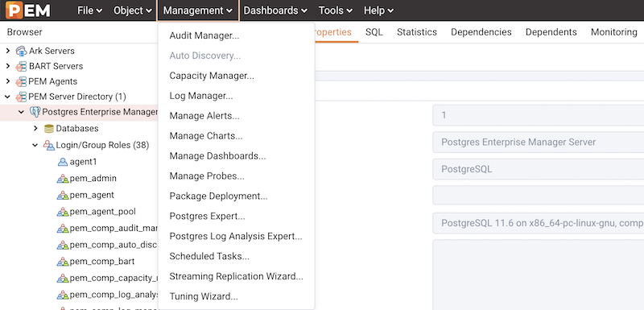Switch to the SQL tab
Screen dimensions: 644x310
374,32
